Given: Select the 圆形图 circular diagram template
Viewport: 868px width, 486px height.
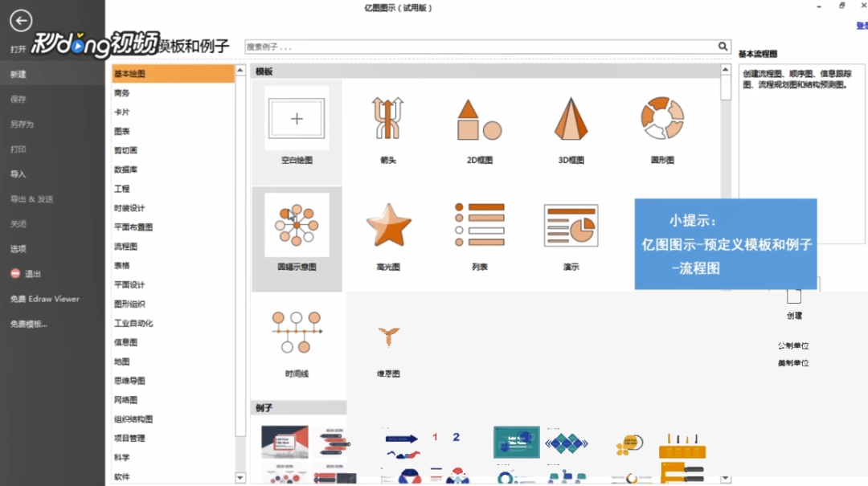Looking at the screenshot, I should tap(662, 129).
